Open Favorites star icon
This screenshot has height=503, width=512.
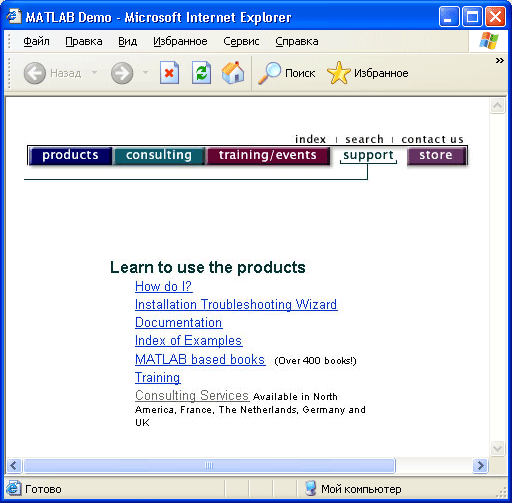pos(339,73)
